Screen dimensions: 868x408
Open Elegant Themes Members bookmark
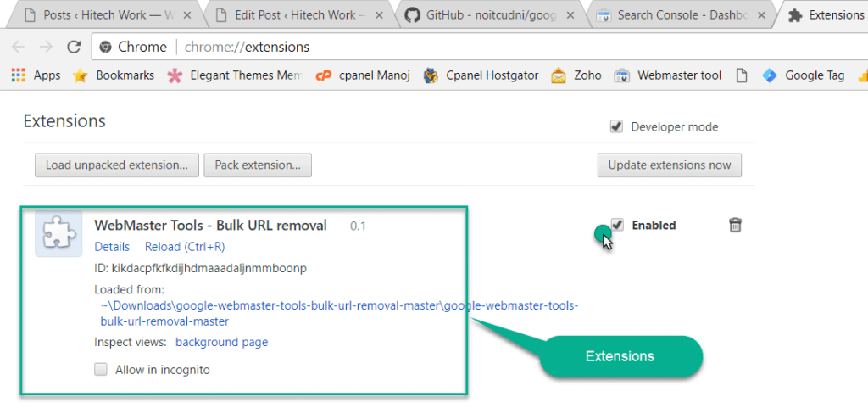coord(236,75)
